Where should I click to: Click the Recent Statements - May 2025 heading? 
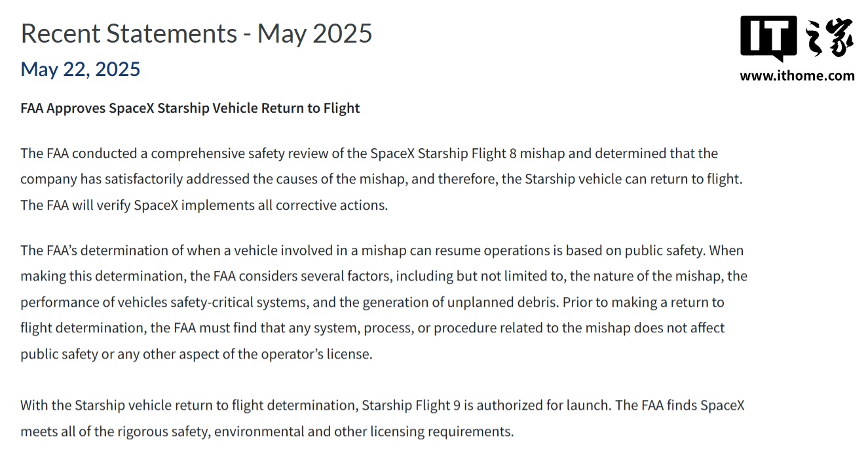point(197,33)
